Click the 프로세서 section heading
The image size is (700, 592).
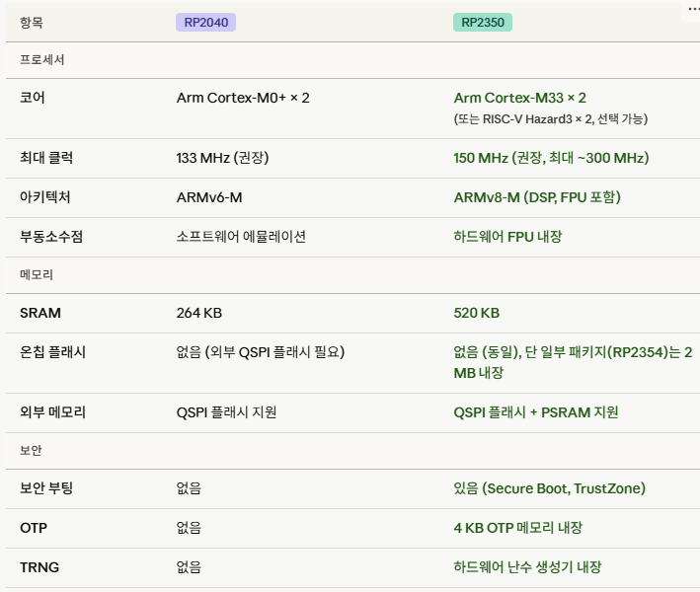click(x=42, y=60)
